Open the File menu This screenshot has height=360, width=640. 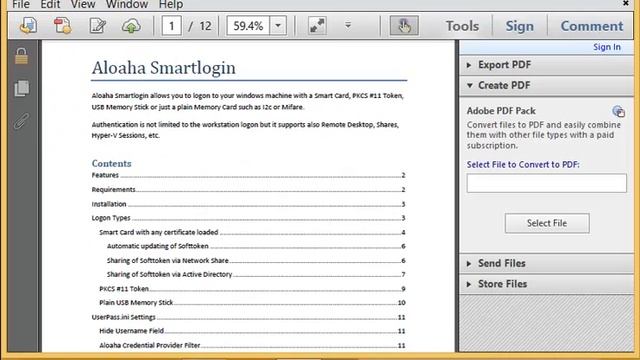[x=21, y=4]
